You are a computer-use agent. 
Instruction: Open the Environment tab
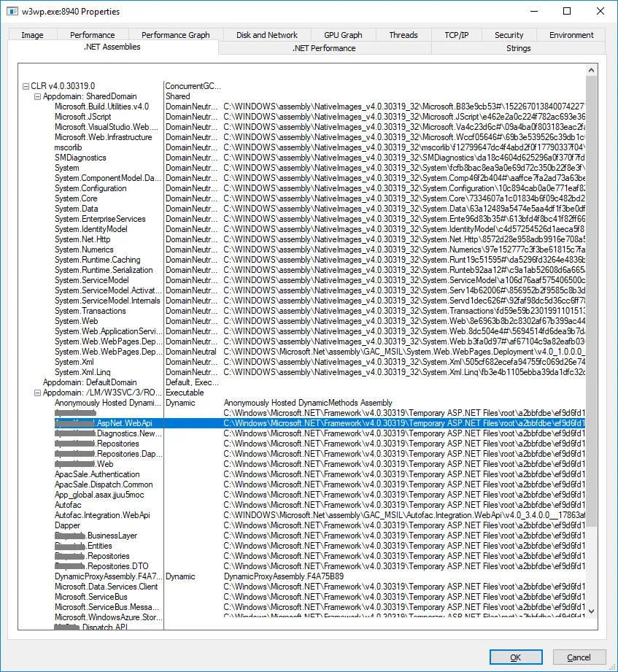pyautogui.click(x=571, y=35)
